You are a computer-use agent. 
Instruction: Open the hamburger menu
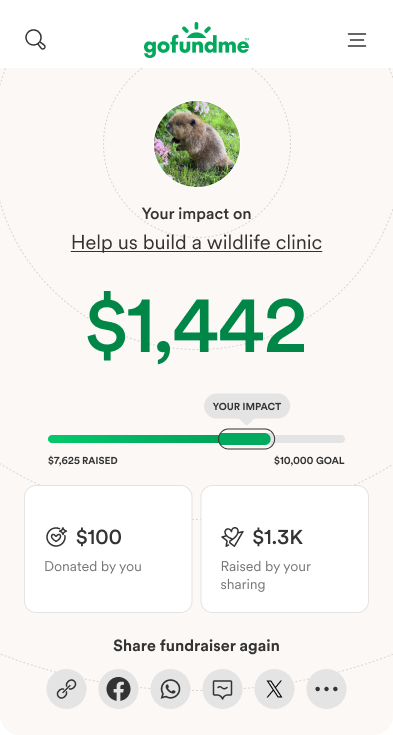(357, 40)
